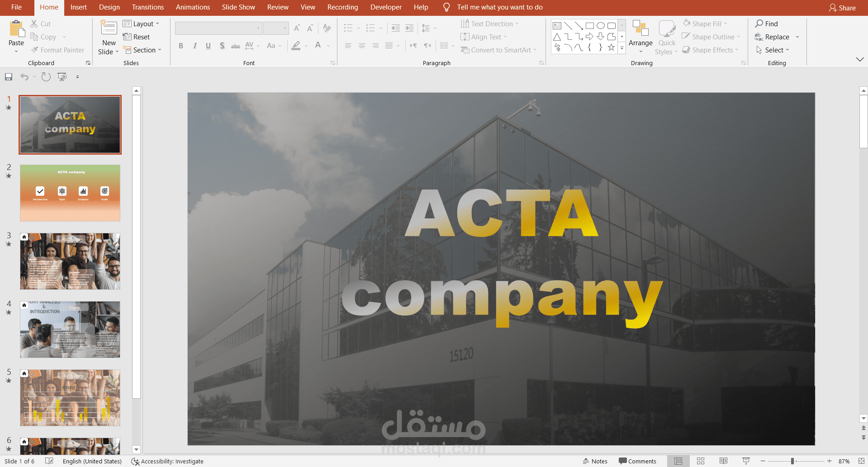The height and width of the screenshot is (467, 868).
Task: Align text left in paragraph
Action: (x=348, y=46)
